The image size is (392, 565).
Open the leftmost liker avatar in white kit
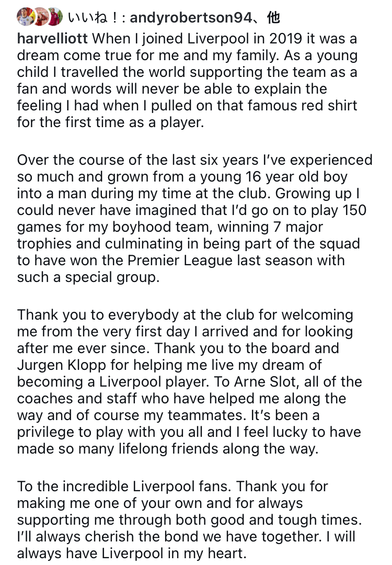25,17
